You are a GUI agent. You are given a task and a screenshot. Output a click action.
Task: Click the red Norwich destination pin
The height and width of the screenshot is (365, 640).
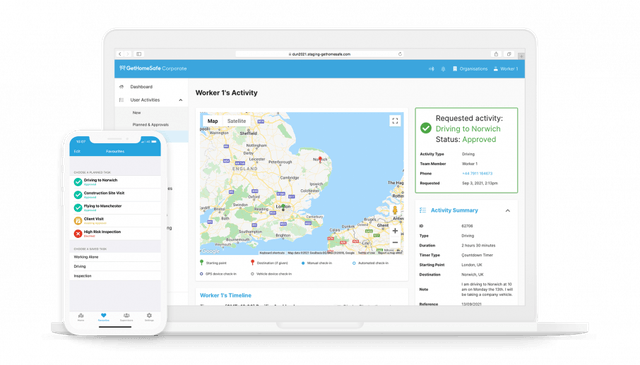click(320, 159)
